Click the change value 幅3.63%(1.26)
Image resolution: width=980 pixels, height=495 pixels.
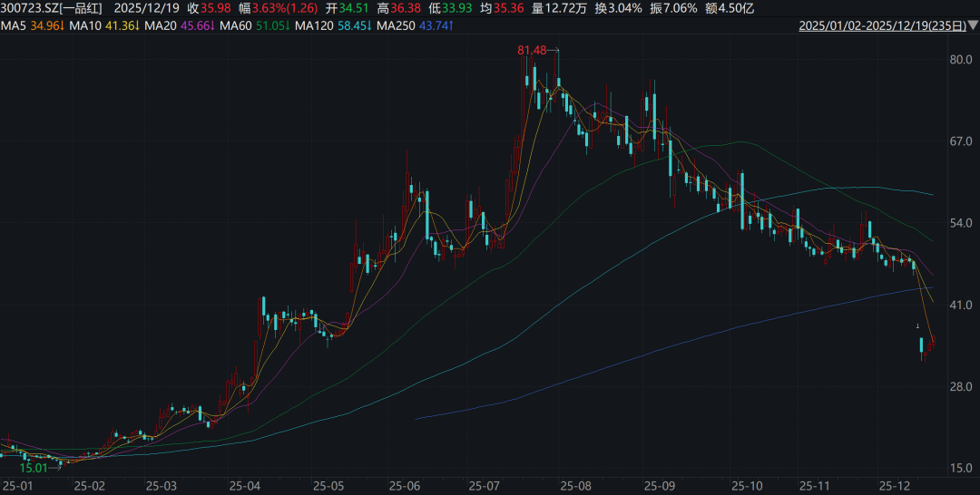pos(278,9)
